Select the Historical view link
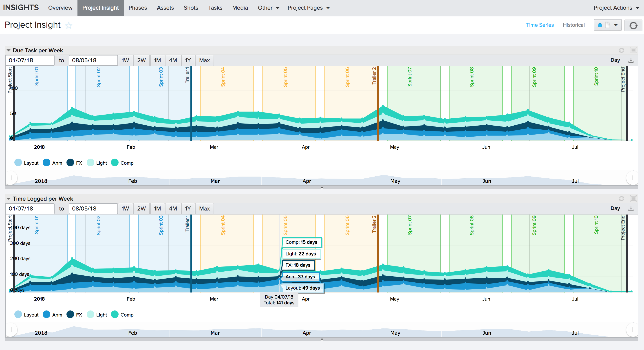 (573, 25)
